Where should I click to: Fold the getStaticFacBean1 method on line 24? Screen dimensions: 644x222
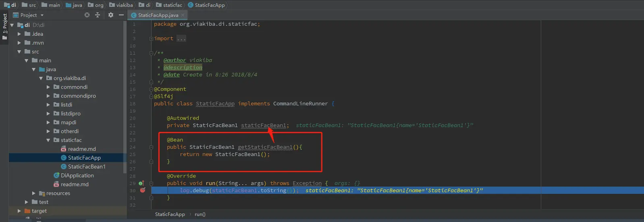[151, 147]
